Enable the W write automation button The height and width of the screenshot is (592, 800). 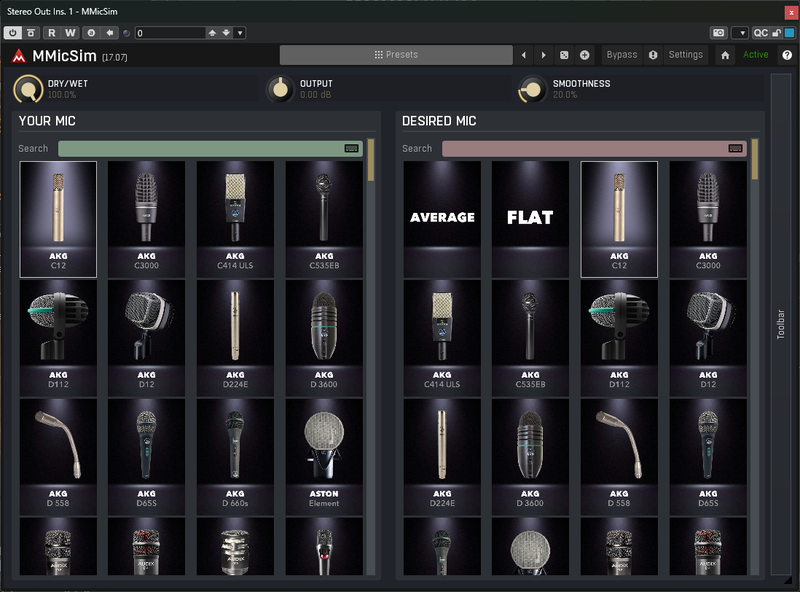[x=70, y=33]
